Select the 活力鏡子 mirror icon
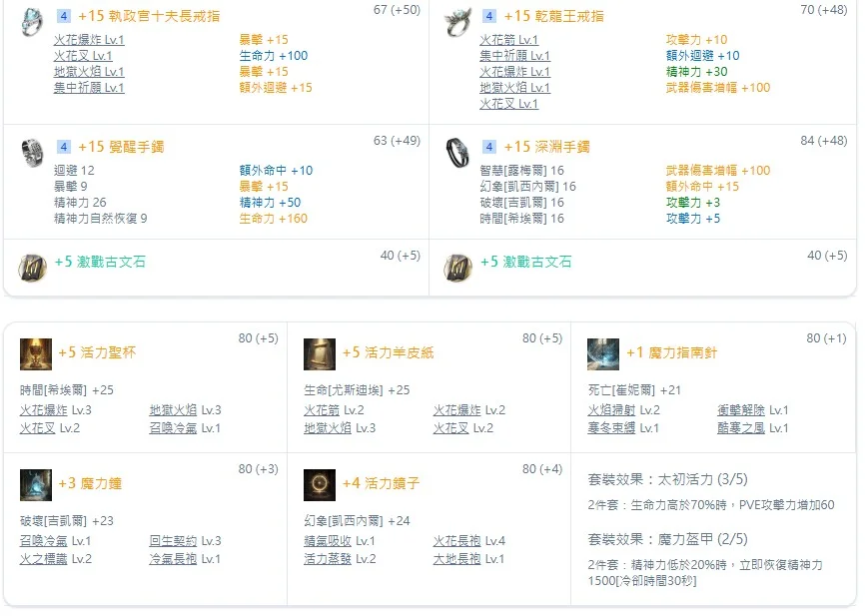Image resolution: width=865 pixels, height=616 pixels. point(320,485)
